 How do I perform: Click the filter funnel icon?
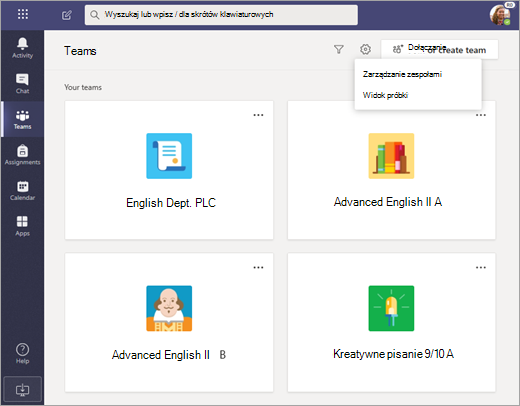coord(339,49)
